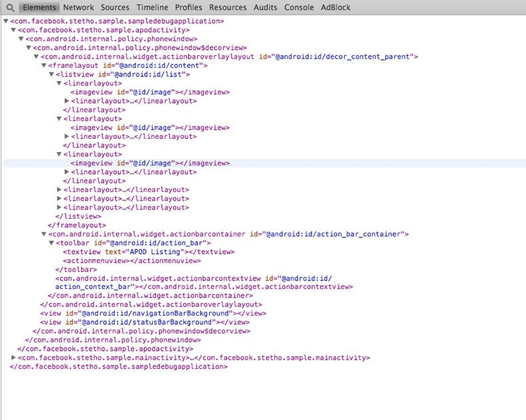Switch to the Elements tab

[39, 7]
